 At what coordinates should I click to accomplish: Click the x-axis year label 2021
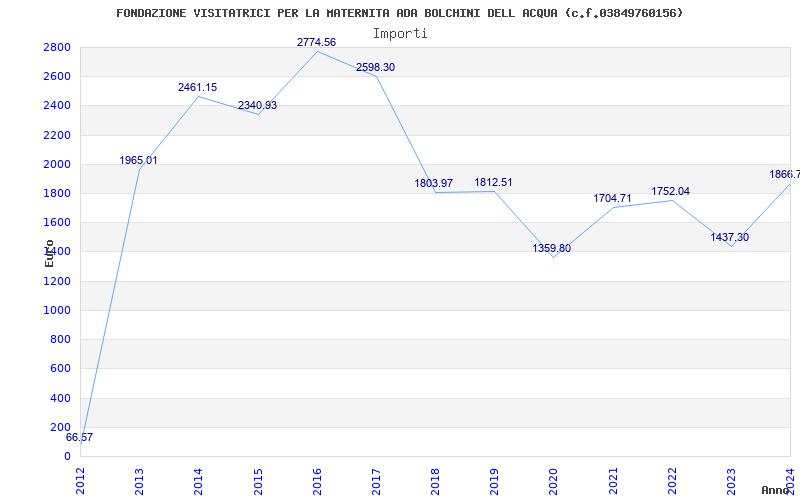pos(612,481)
